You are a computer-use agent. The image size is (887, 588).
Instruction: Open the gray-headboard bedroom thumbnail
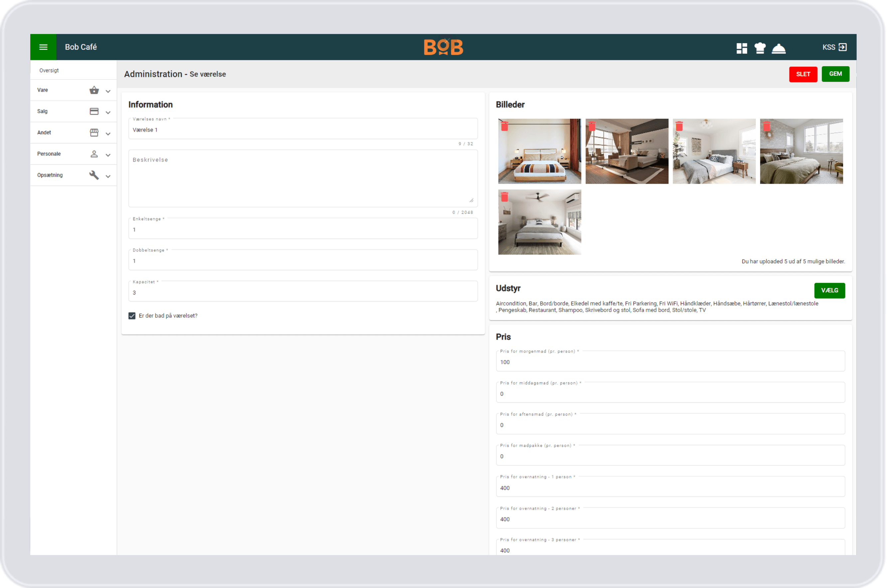point(714,151)
